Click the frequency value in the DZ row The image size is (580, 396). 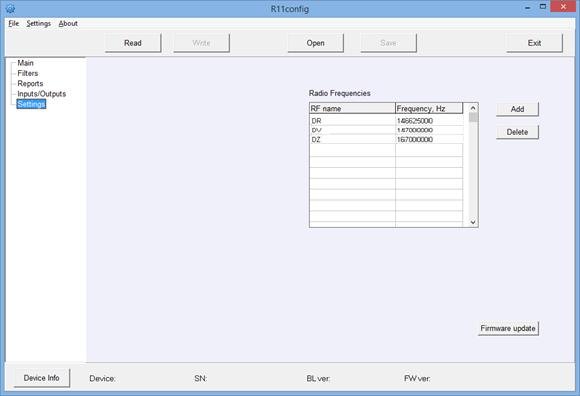click(x=429, y=139)
